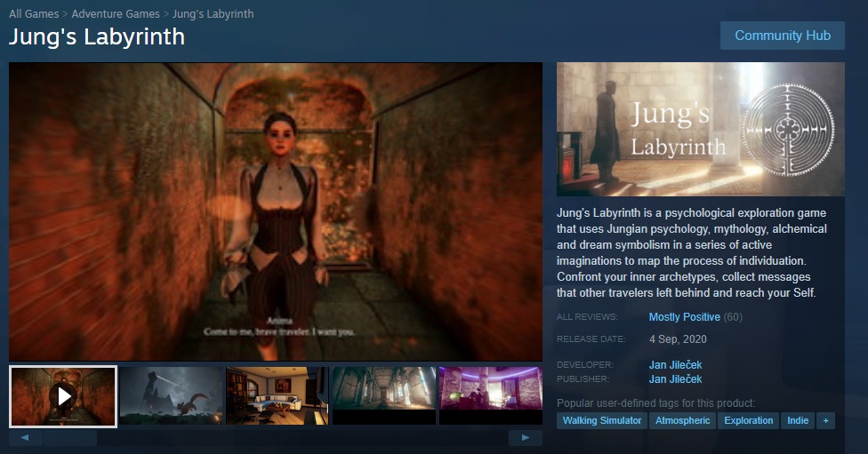Select the Atmospheric tag
The width and height of the screenshot is (868, 454).
coord(682,420)
